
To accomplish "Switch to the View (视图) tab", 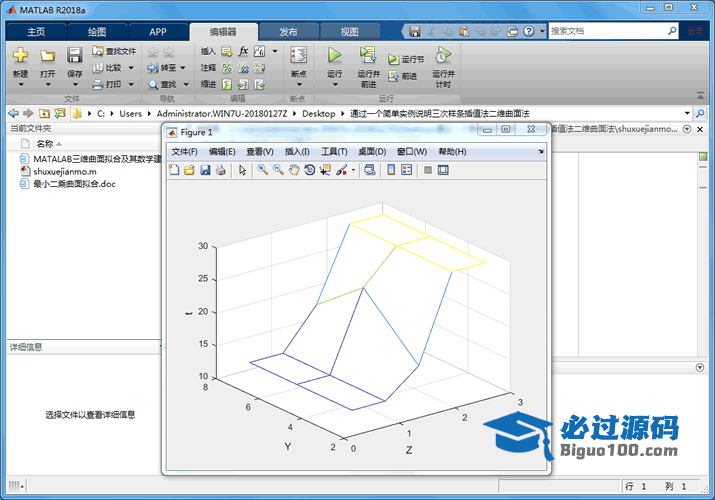I will 350,32.
